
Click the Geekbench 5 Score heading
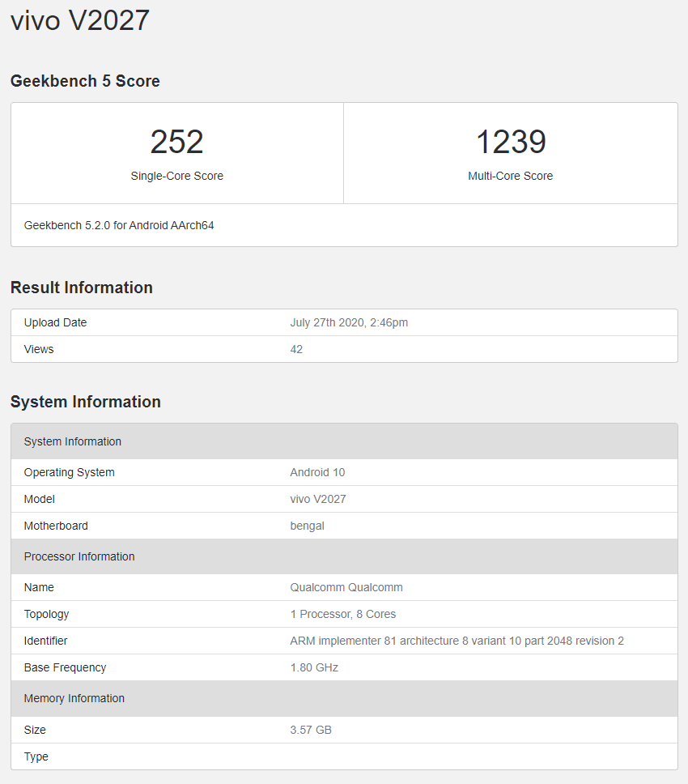85,81
